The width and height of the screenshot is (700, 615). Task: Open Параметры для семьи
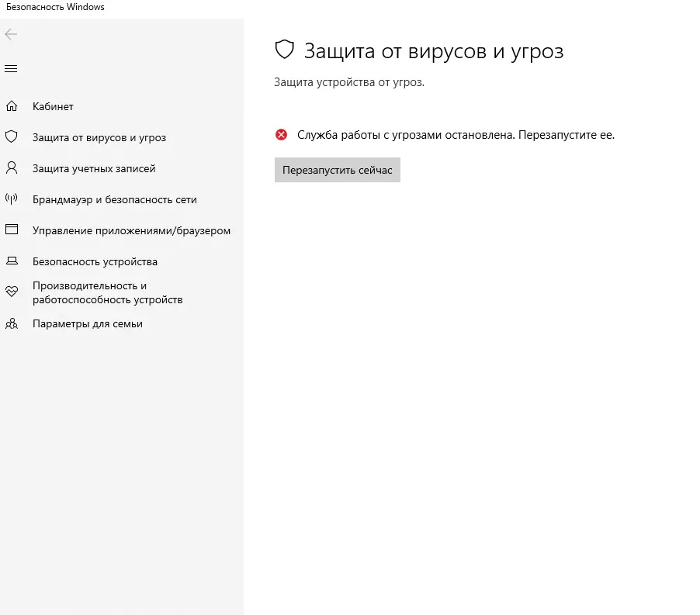click(x=88, y=323)
